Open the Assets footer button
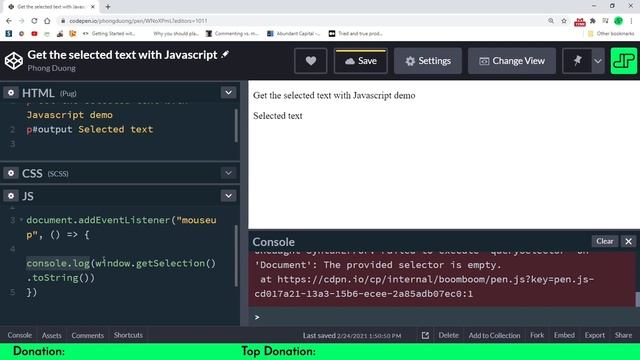The image size is (640, 360). (51, 335)
